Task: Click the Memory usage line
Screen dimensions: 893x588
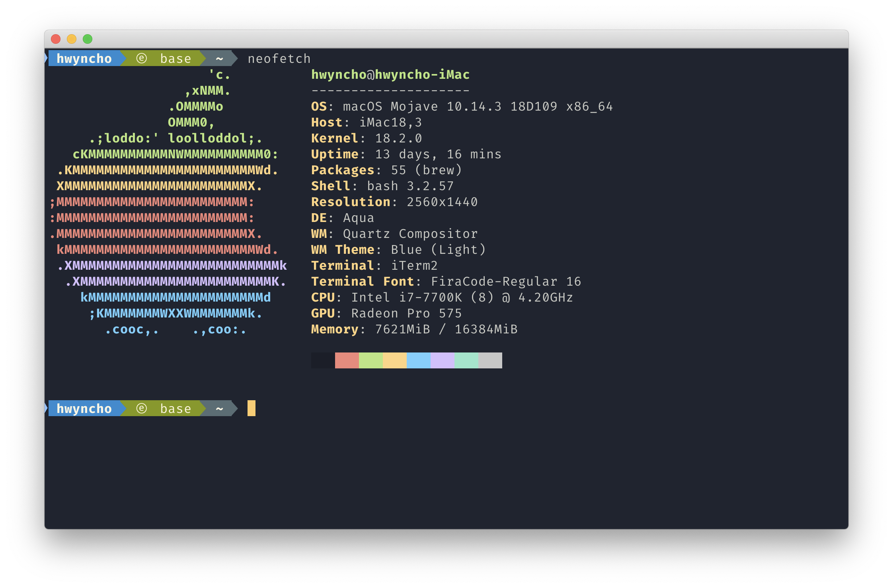Action: (x=414, y=329)
